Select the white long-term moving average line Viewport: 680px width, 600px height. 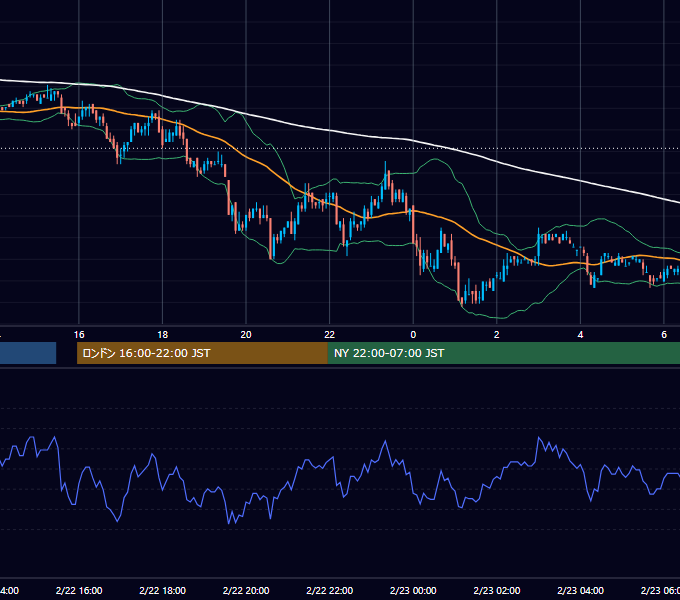point(330,130)
